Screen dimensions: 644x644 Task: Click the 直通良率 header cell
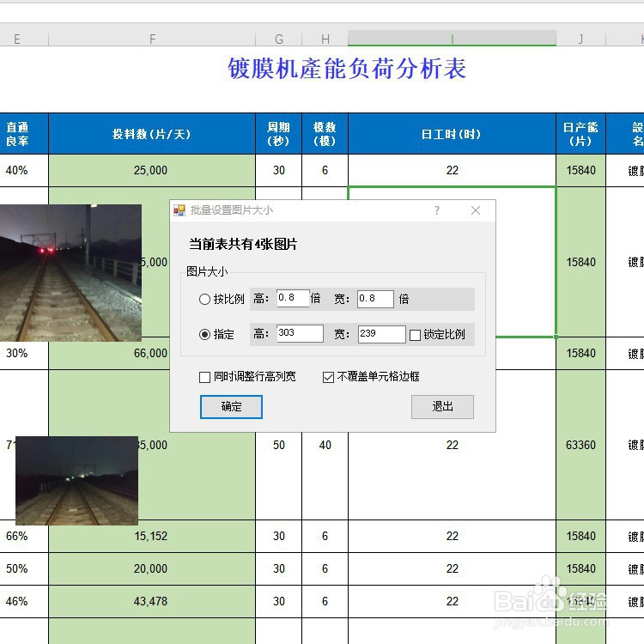pos(24,134)
